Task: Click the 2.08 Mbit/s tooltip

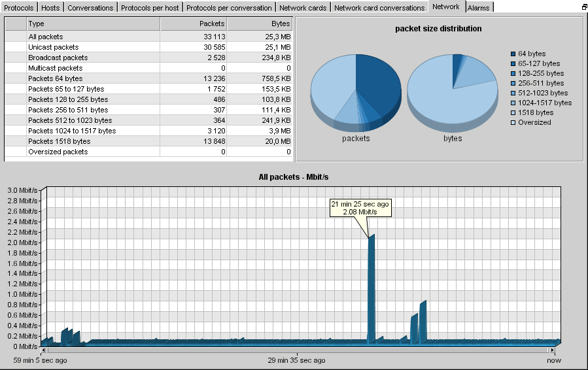Action: pos(360,208)
